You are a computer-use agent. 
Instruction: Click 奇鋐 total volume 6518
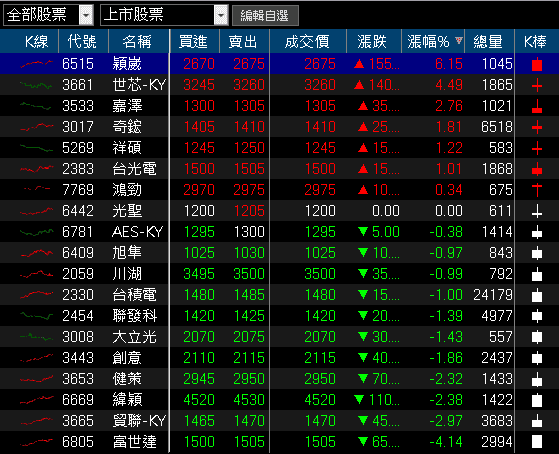[497, 127]
